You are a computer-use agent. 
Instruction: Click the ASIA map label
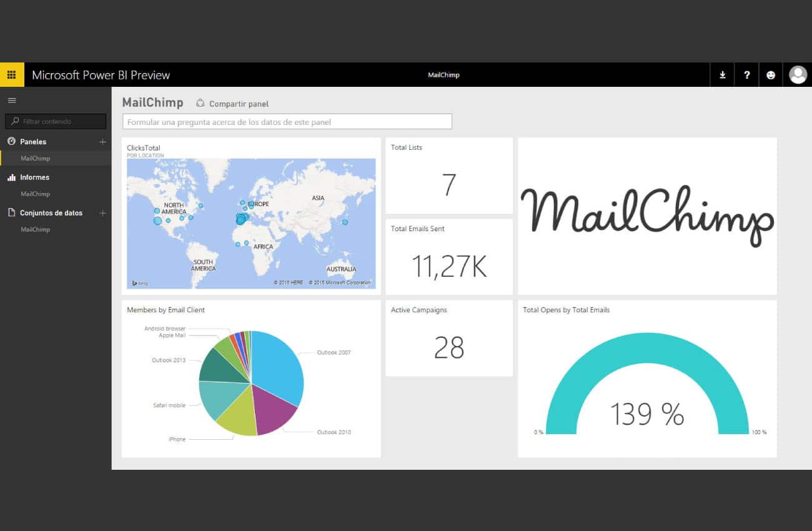[x=318, y=198]
